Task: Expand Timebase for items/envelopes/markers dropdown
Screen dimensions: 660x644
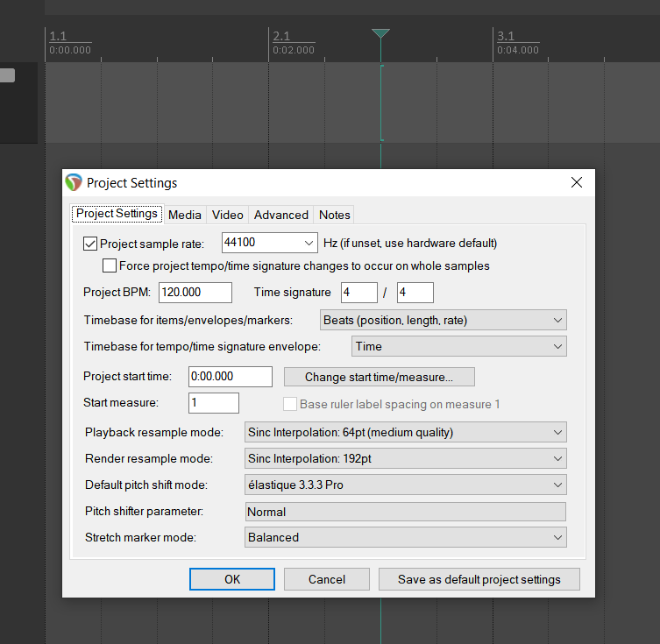Action: pyautogui.click(x=444, y=320)
